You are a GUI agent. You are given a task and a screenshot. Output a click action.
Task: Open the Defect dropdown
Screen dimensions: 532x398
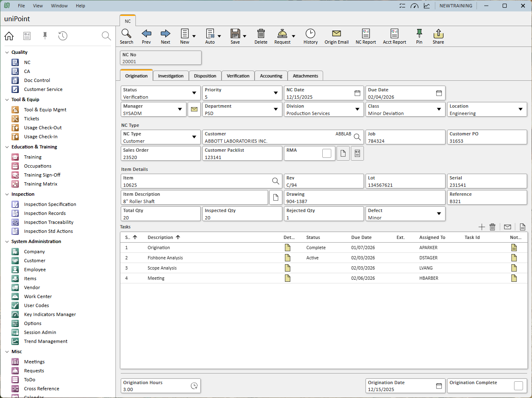439,214
